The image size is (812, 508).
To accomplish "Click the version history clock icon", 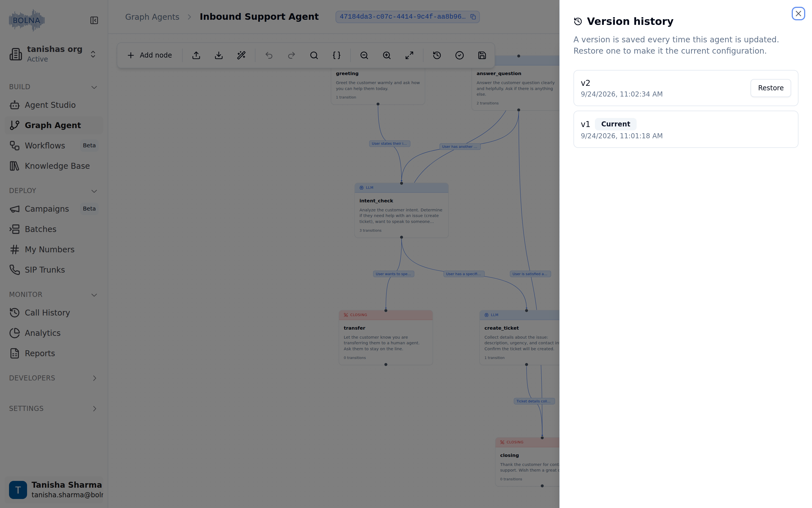I will click(437, 55).
